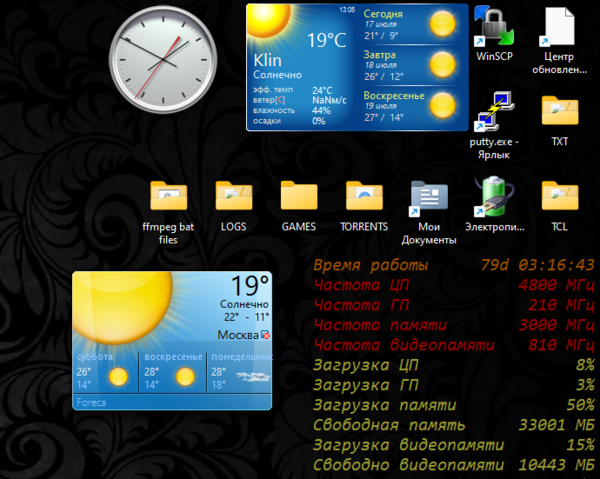Image resolution: width=600 pixels, height=479 pixels.
Task: Open the Электропи... power shortcut
Action: click(x=494, y=204)
